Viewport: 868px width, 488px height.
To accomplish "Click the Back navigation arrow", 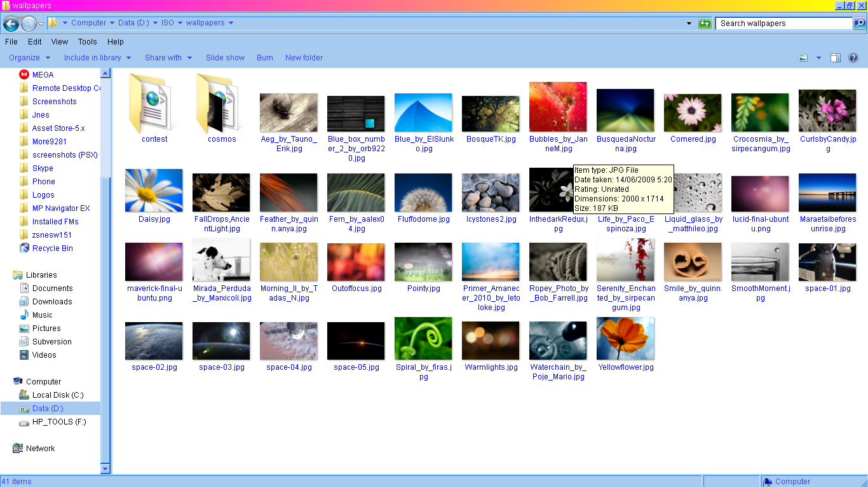I will 11,24.
